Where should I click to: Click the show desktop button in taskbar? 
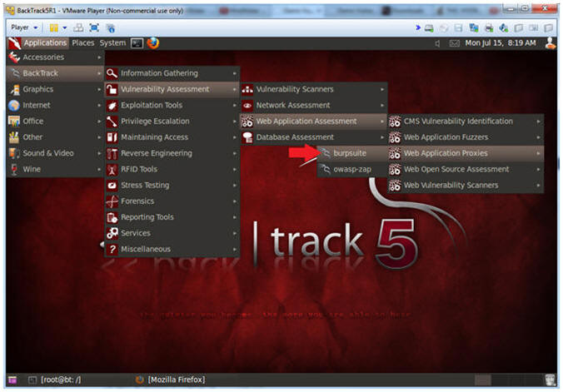(x=12, y=380)
